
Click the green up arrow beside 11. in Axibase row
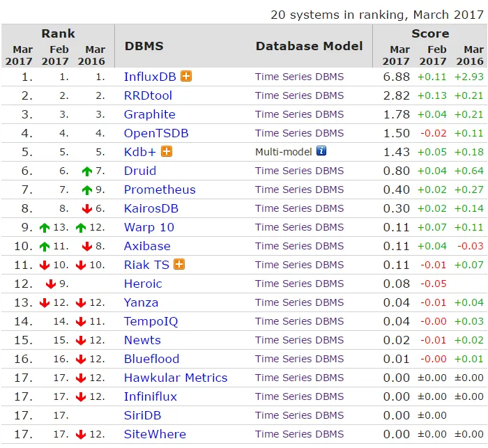coord(45,247)
